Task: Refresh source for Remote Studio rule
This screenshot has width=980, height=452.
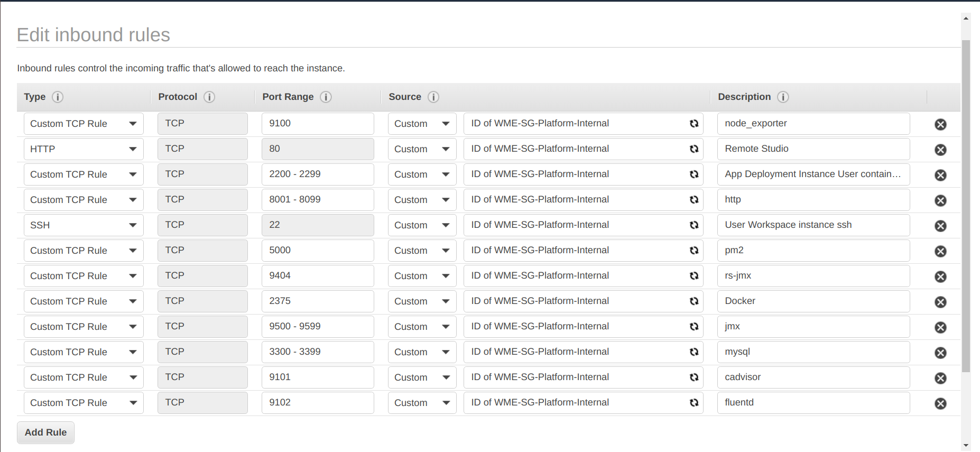Action: pyautogui.click(x=694, y=149)
